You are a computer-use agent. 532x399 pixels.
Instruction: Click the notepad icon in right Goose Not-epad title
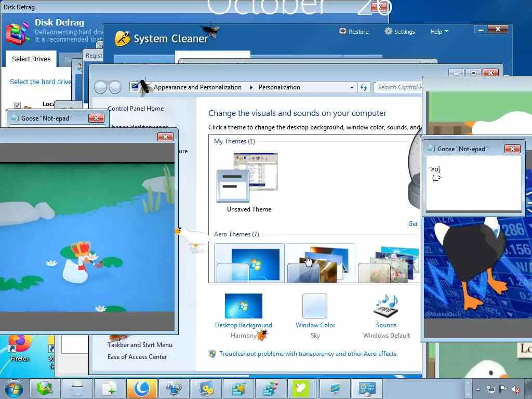431,149
